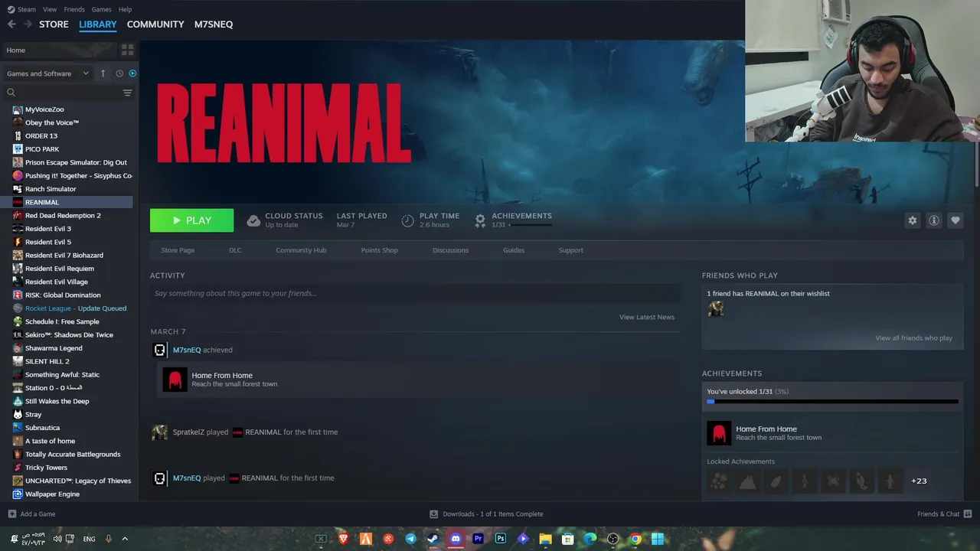Viewport: 980px width, 551px height.
Task: Click the achievements progress bar under header
Action: [531, 225]
